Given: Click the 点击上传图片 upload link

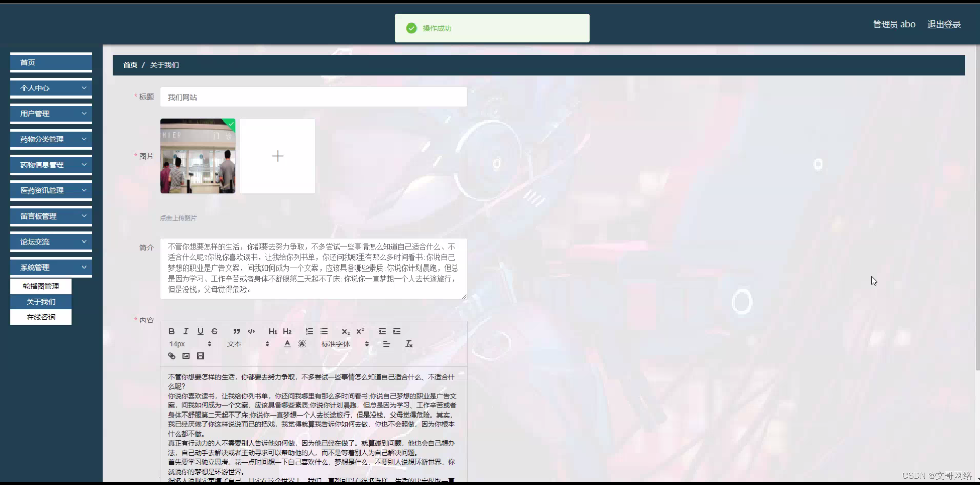Looking at the screenshot, I should 178,217.
